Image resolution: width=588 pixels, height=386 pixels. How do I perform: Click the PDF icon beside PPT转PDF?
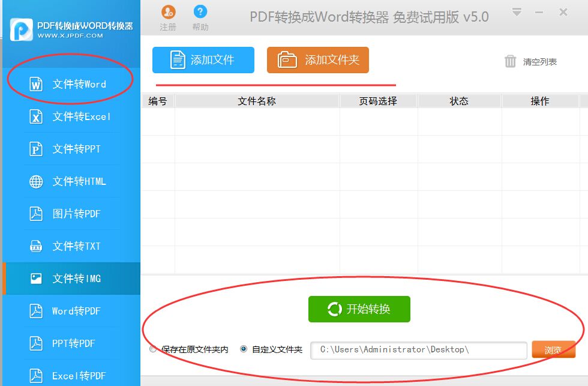[x=36, y=343]
